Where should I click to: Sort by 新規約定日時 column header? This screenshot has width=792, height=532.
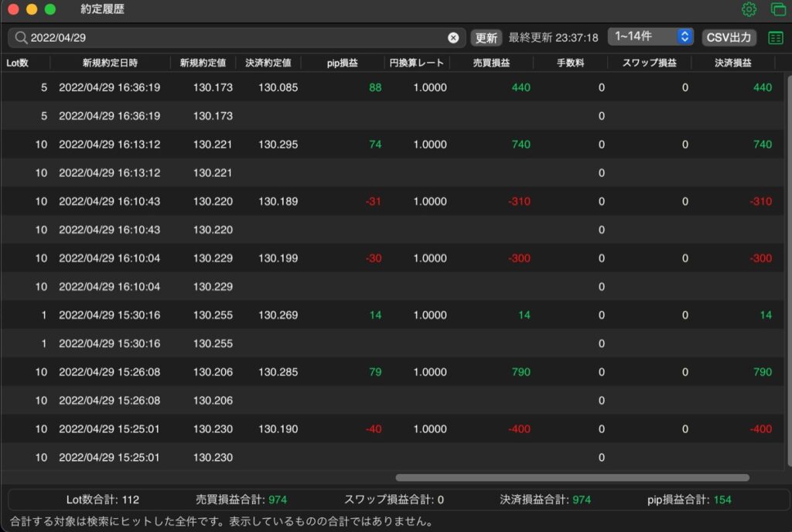(110, 63)
